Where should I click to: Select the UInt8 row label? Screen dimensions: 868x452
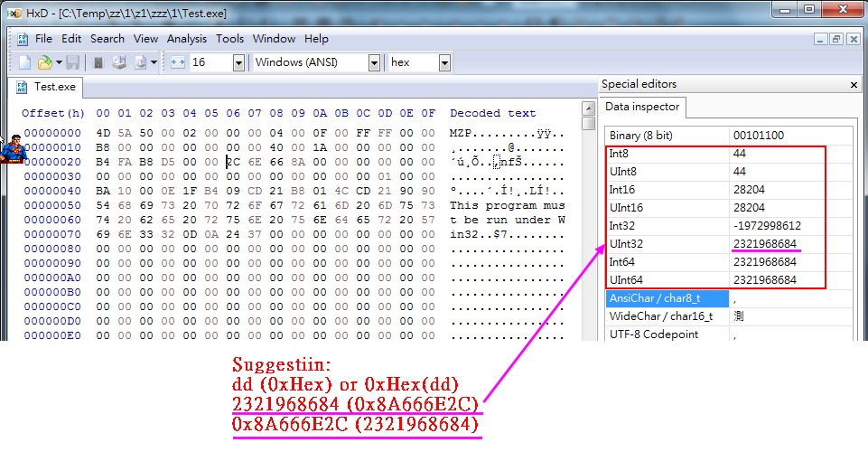tap(622, 172)
